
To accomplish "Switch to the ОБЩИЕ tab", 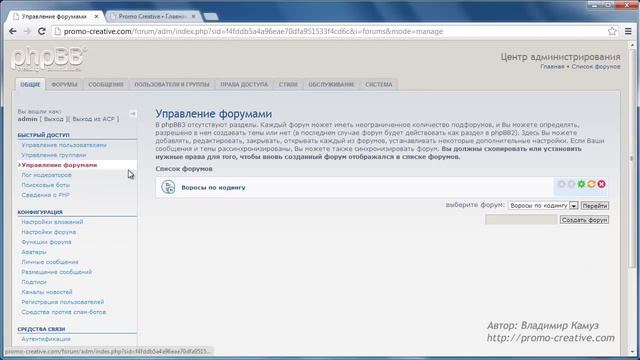I will pyautogui.click(x=30, y=84).
